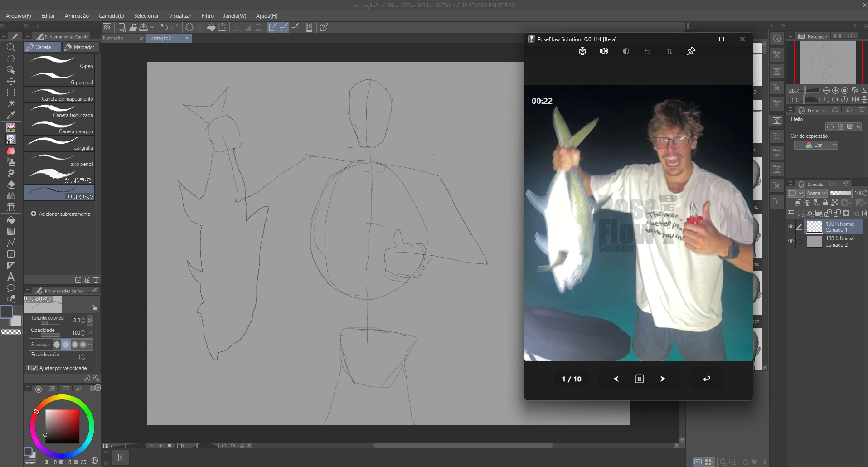868x467 pixels.
Task: Click the Navegador canvas preview thumbnail
Action: point(828,62)
